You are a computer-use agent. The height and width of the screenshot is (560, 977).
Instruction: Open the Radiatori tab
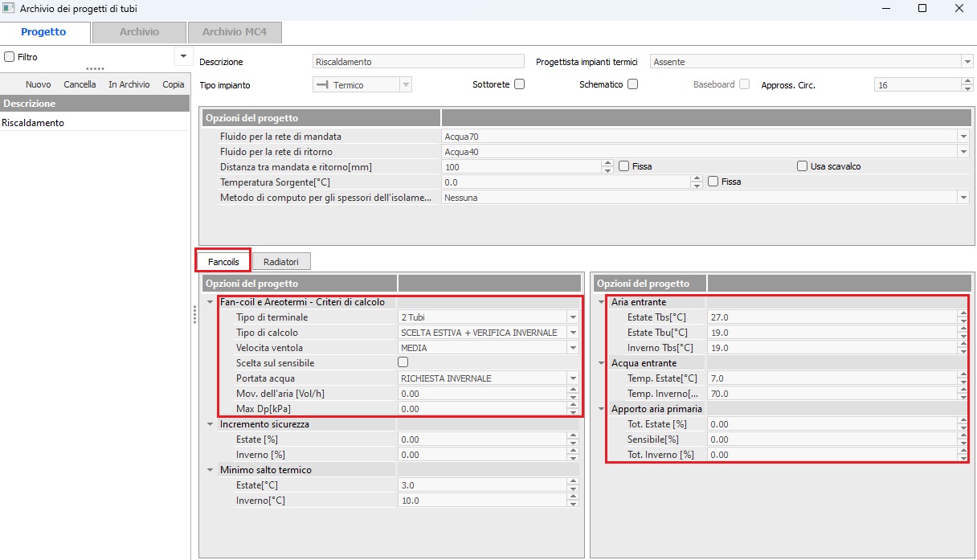(280, 262)
